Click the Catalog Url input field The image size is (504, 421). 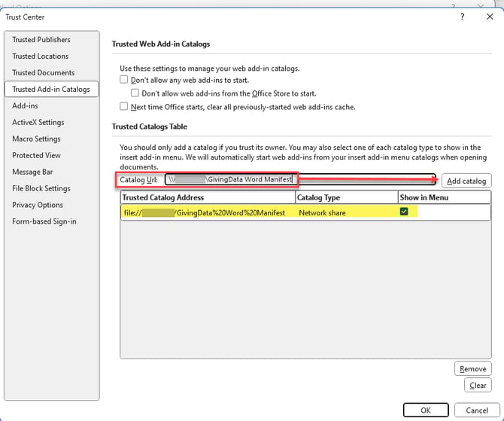[301, 180]
